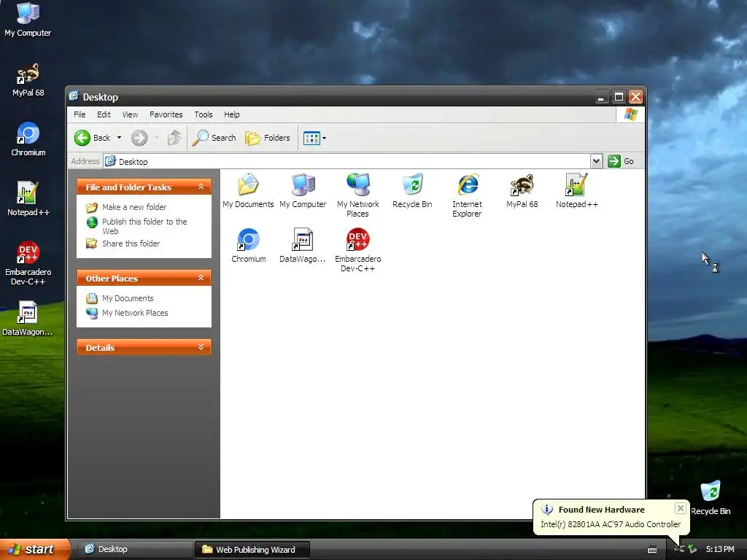Open the Tools menu
747x560 pixels.
204,114
